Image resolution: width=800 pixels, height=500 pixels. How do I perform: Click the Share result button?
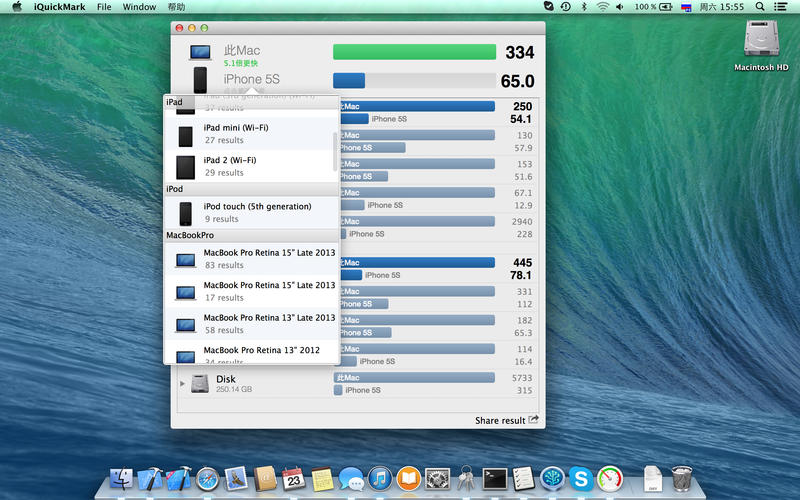[507, 420]
